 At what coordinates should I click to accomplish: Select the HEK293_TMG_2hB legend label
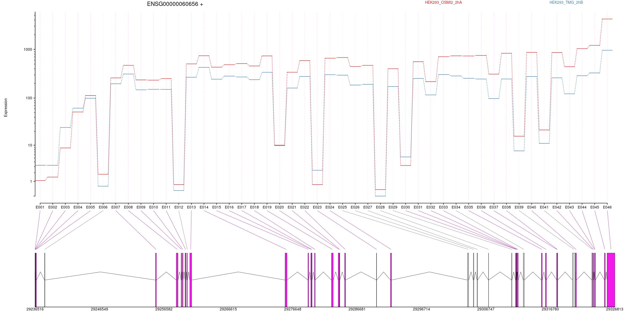pyautogui.click(x=566, y=2)
